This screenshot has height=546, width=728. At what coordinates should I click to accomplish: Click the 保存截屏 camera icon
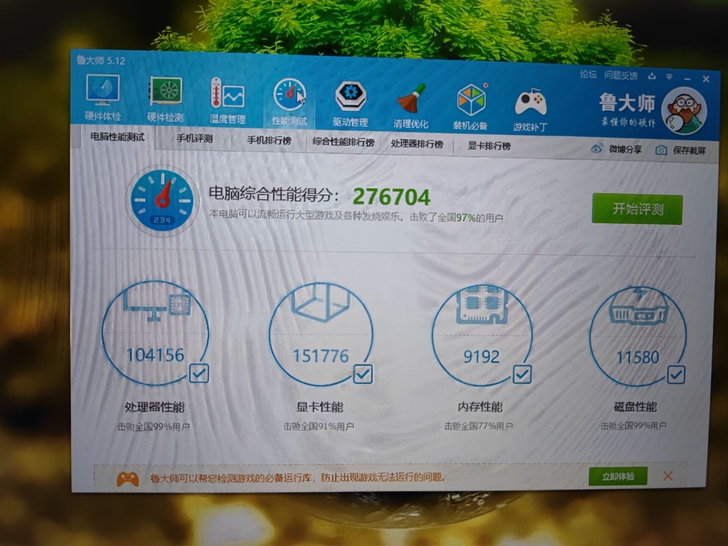pos(661,150)
